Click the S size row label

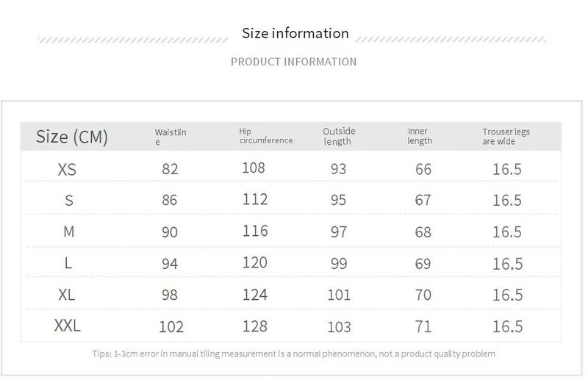68,201
